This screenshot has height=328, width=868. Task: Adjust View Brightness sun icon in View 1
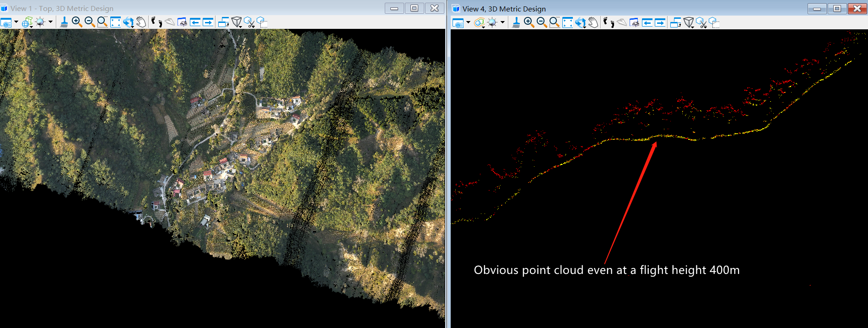[40, 22]
